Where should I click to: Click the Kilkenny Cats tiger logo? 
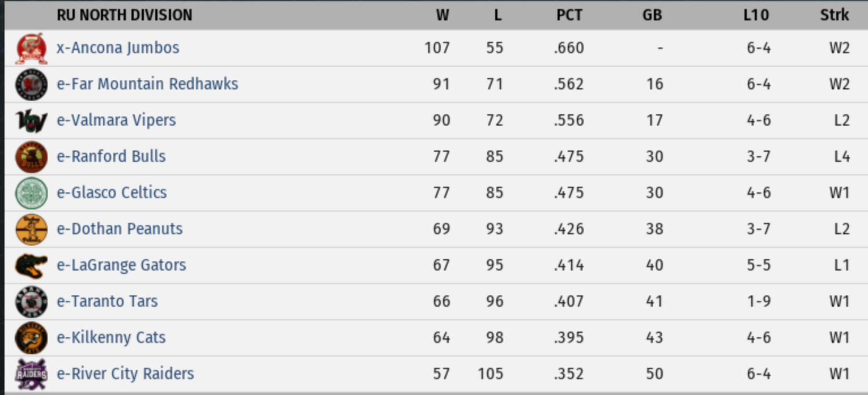[x=31, y=338]
